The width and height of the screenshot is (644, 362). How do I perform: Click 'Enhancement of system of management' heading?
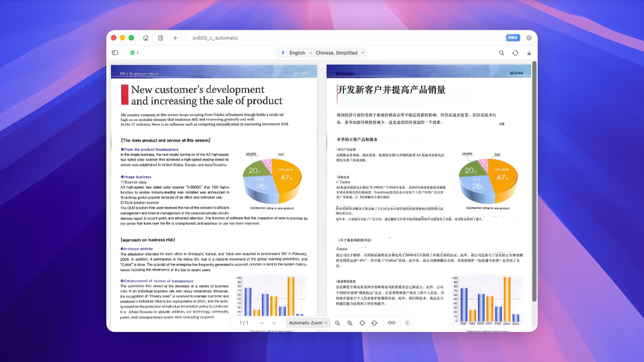pyautogui.click(x=157, y=281)
